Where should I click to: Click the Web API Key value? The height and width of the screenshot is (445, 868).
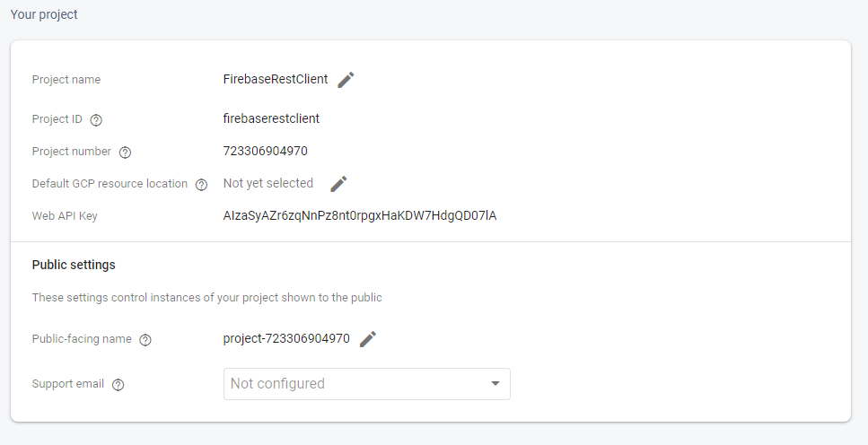(x=359, y=216)
